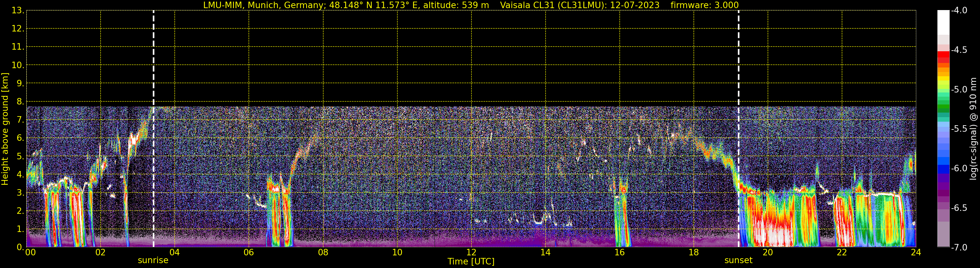Click the time axis tick '20'
The height and width of the screenshot is (268, 980).
768,253
